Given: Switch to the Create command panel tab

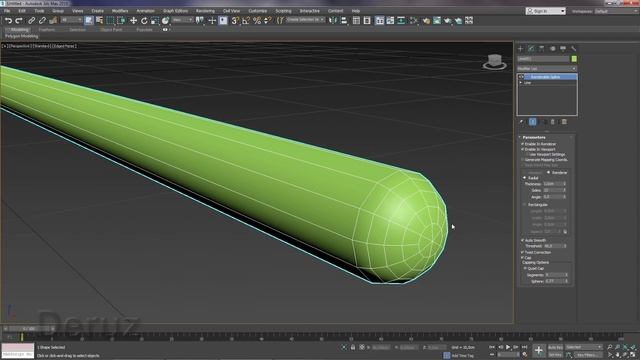Looking at the screenshot, I should click(x=520, y=49).
